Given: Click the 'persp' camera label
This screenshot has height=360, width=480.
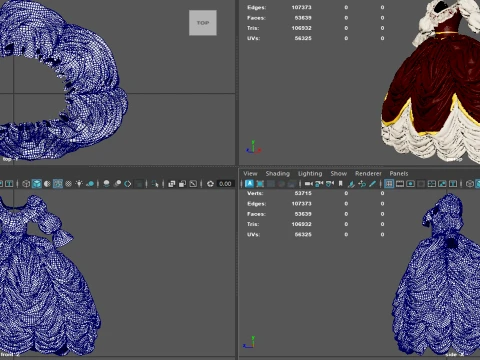Looking at the screenshot, I should coord(454,159).
